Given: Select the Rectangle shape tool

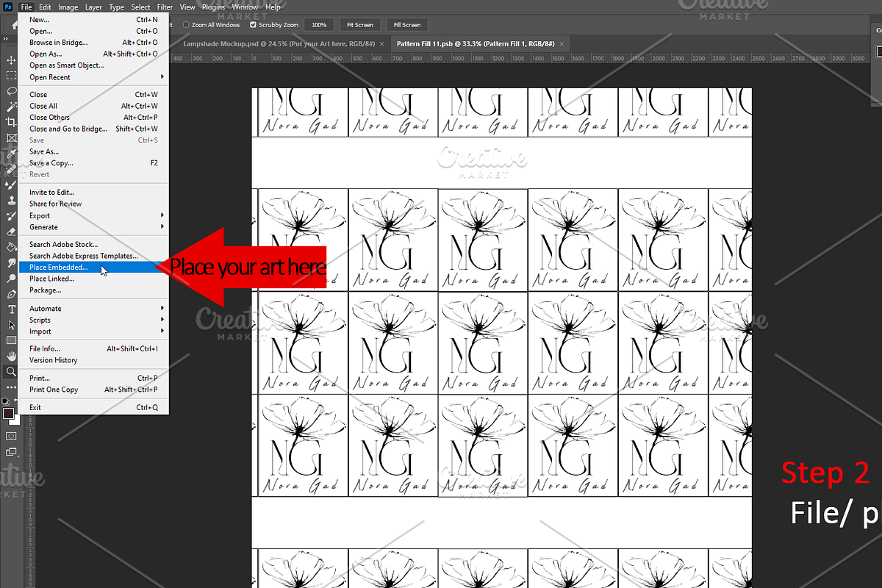Looking at the screenshot, I should tap(11, 340).
